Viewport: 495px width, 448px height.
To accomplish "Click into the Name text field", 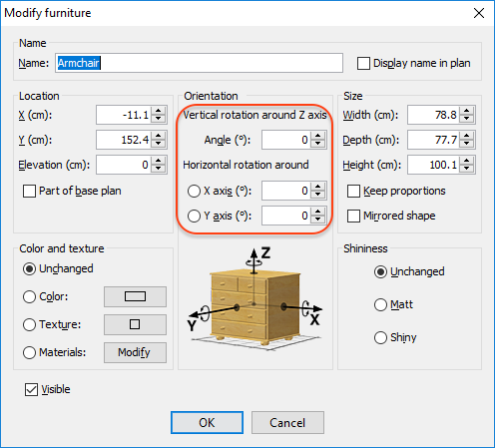I will 199,63.
